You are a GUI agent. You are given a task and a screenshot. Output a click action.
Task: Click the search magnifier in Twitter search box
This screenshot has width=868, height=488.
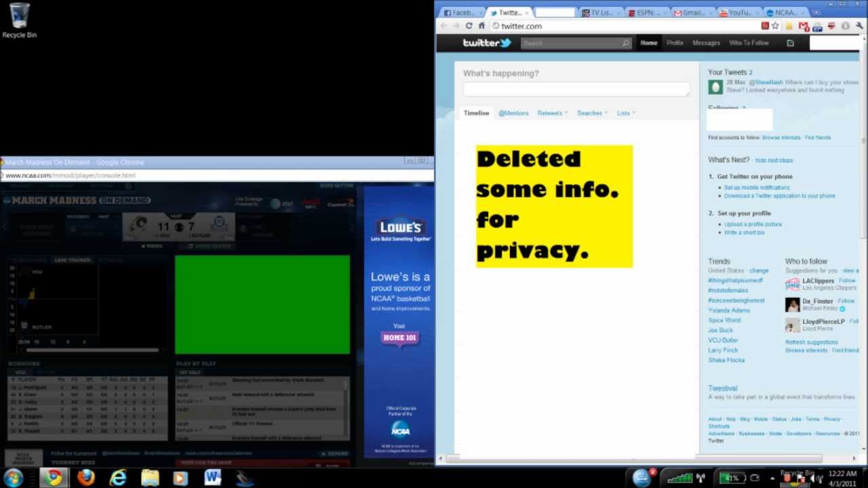coord(625,43)
